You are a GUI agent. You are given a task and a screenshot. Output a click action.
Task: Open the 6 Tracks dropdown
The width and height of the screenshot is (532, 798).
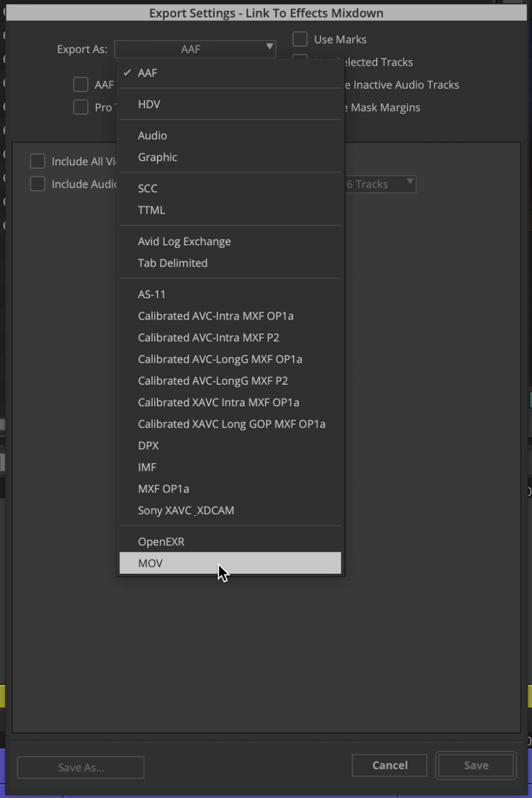380,184
